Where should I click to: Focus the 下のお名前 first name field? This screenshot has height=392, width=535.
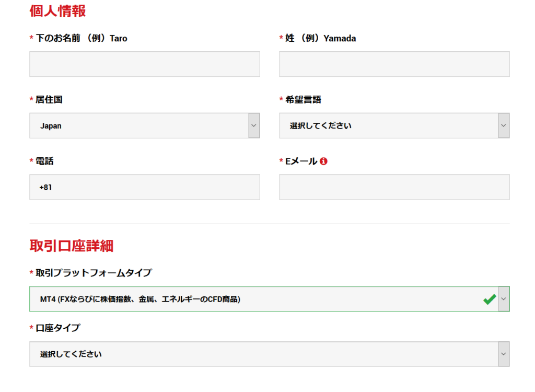(144, 64)
